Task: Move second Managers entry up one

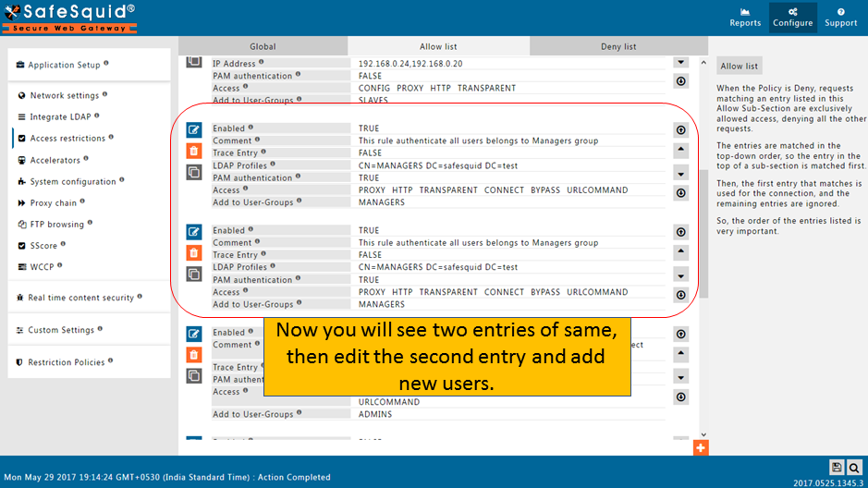Action: (x=681, y=251)
